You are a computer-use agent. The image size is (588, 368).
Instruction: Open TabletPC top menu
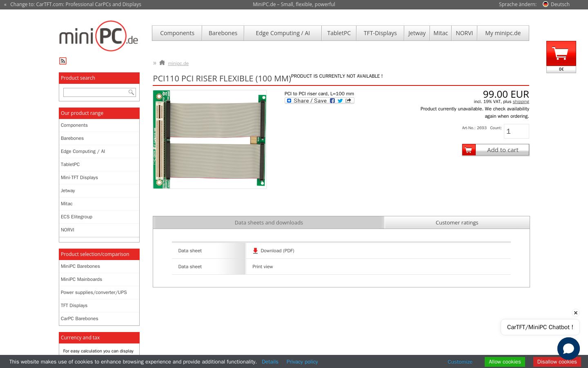(339, 33)
